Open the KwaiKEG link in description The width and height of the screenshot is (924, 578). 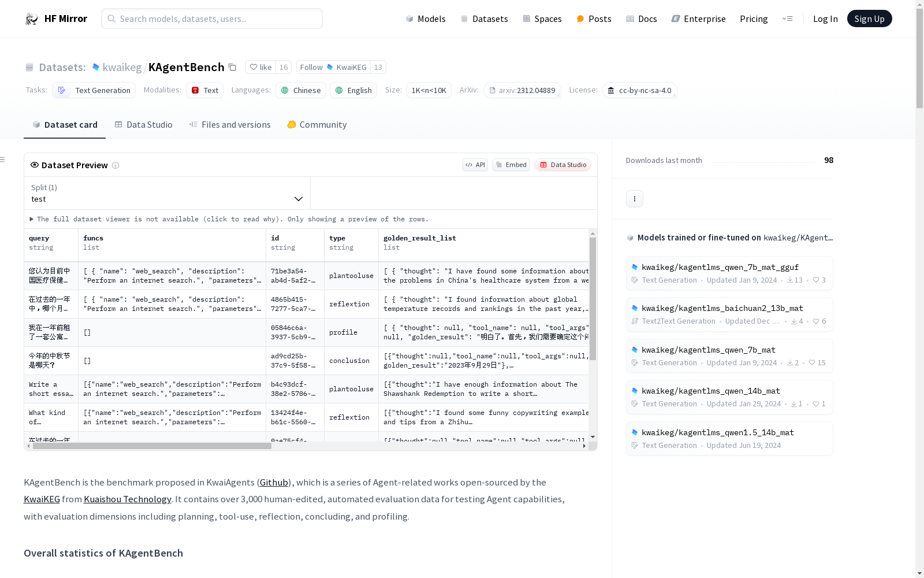tap(42, 499)
